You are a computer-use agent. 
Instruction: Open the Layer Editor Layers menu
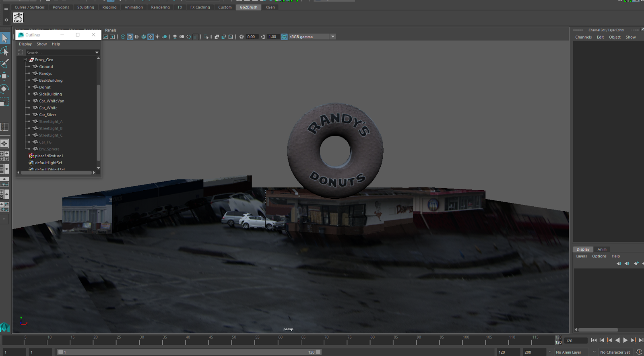pos(581,256)
